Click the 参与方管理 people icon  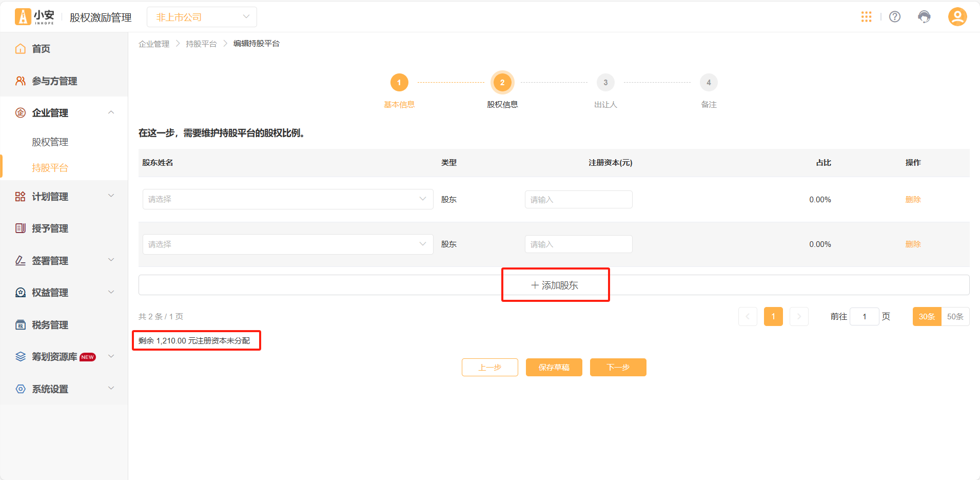tap(21, 81)
